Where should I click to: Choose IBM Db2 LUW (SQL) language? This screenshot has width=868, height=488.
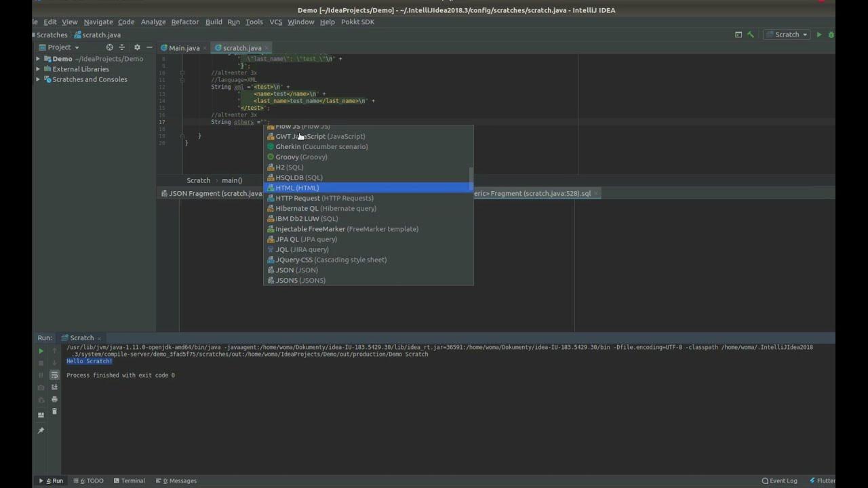368,218
